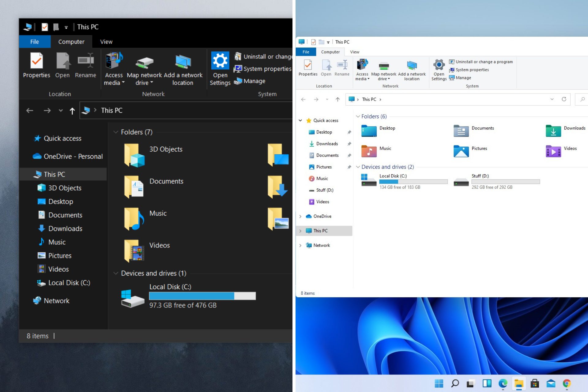
Task: Click the dark window address bar
Action: pyautogui.click(x=186, y=111)
